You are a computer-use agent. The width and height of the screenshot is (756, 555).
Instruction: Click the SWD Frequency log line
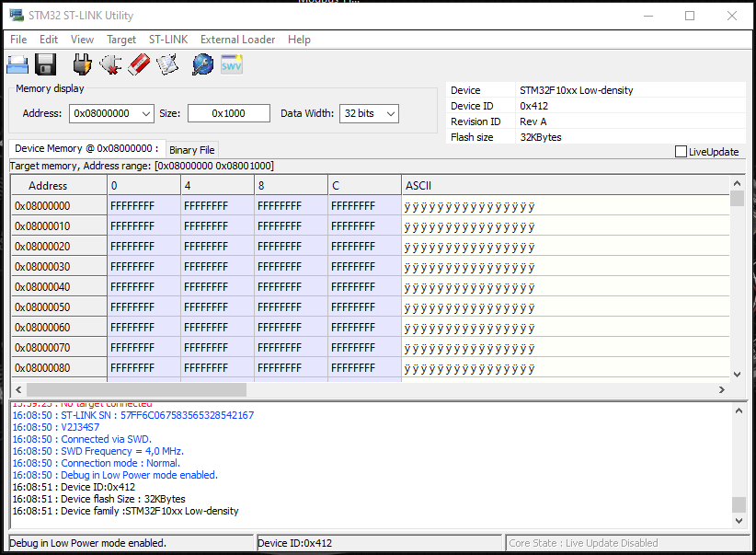click(x=97, y=451)
